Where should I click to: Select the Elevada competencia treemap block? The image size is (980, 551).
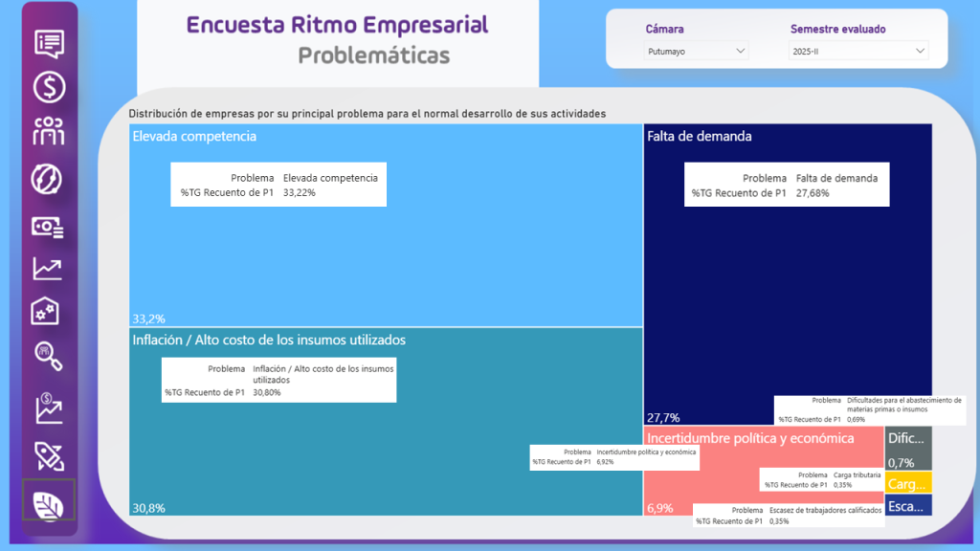tap(385, 258)
